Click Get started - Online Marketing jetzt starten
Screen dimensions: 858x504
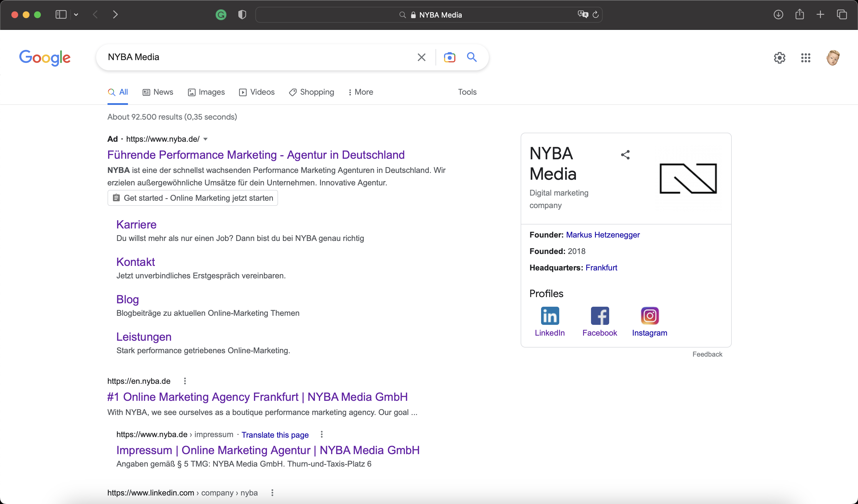tap(193, 198)
